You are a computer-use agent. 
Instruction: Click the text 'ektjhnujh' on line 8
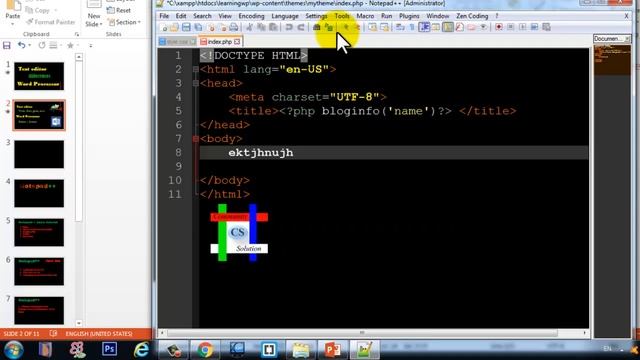261,153
